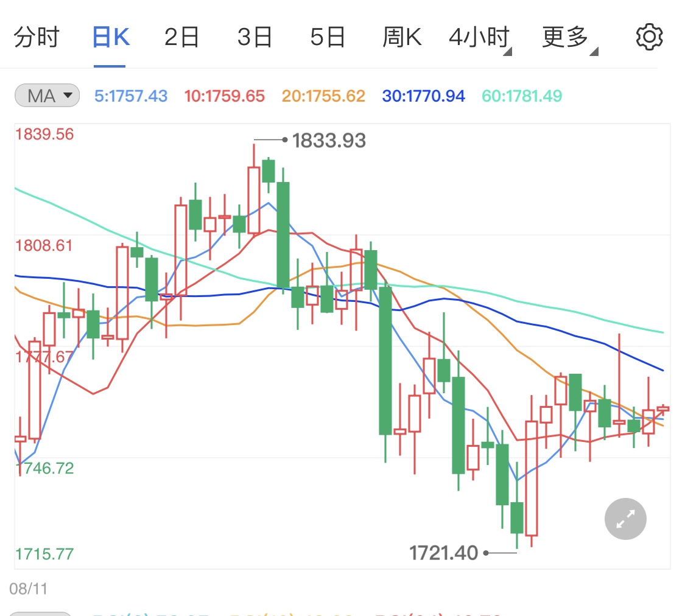Viewport: 685px width, 616px height.
Task: Click y-axis value 1808.61
Action: tap(44, 245)
